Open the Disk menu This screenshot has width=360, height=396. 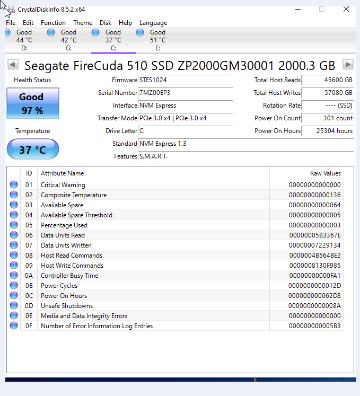(x=105, y=23)
